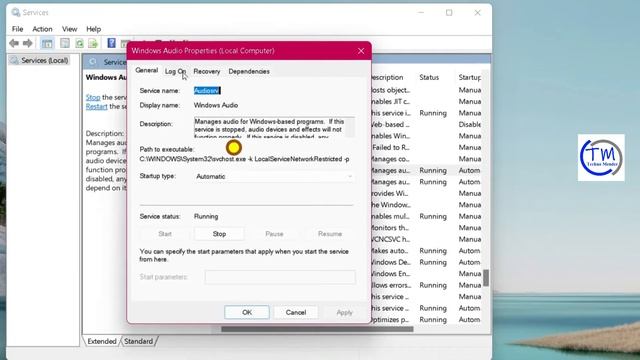640x360 pixels.
Task: Switch to the Log On tab
Action: (176, 71)
